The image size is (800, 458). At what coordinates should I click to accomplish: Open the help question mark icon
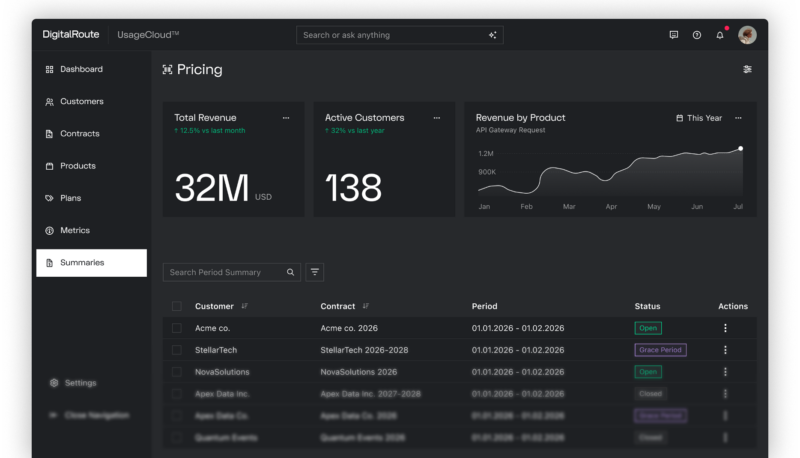pyautogui.click(x=696, y=35)
